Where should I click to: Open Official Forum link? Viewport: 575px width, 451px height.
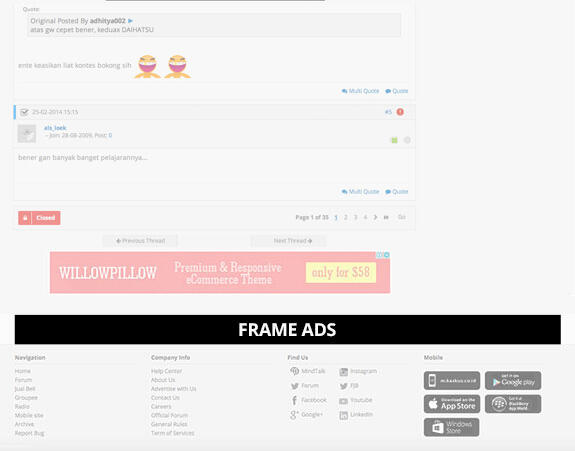click(169, 415)
